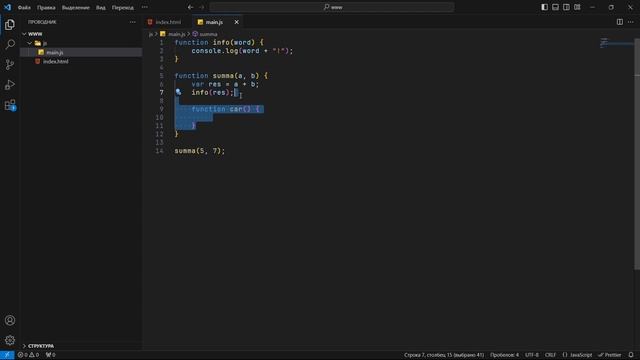Click the lightbulb code action icon
Screen dimensions: 640x360
pos(178,92)
